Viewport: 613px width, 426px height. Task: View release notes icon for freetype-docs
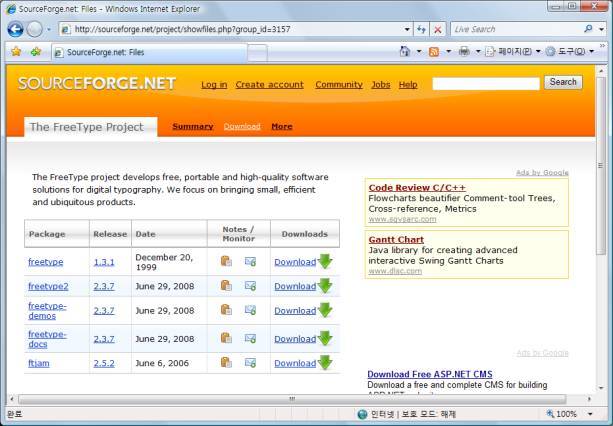(x=226, y=338)
